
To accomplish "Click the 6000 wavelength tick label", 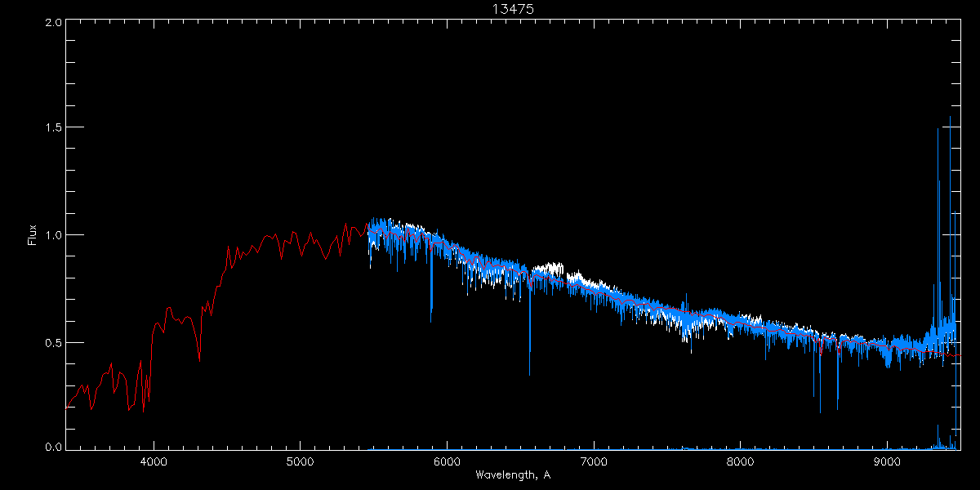I will pyautogui.click(x=447, y=461).
